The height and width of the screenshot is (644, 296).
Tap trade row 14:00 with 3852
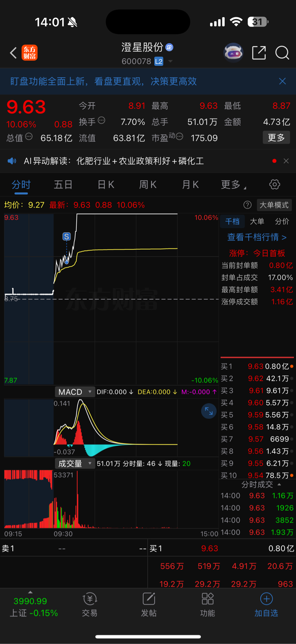pyautogui.click(x=257, y=520)
